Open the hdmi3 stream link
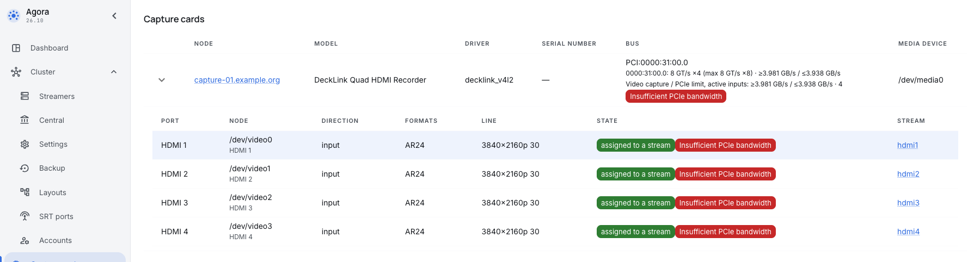 point(908,203)
